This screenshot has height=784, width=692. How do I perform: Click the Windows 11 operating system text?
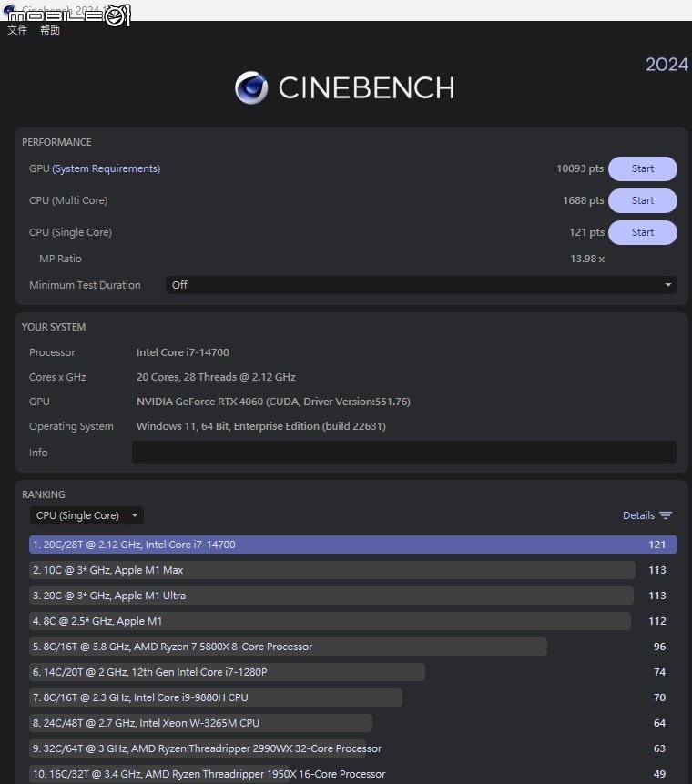coord(260,426)
